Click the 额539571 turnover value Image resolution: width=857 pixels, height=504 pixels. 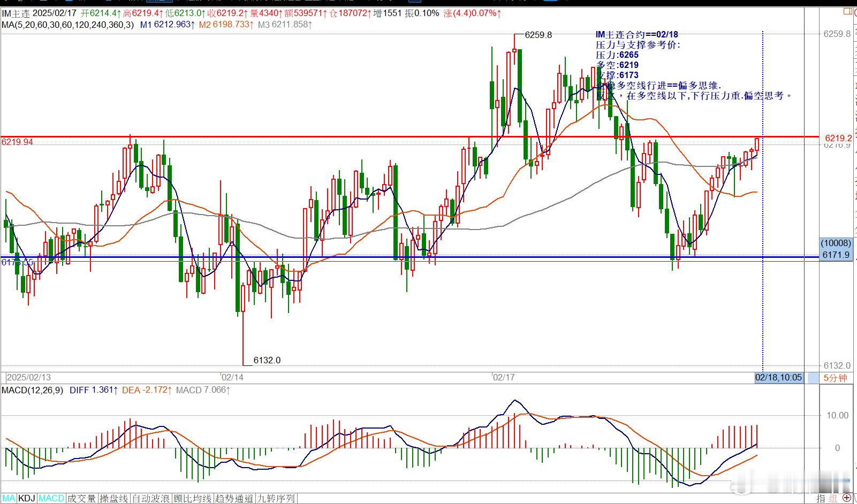[307, 13]
